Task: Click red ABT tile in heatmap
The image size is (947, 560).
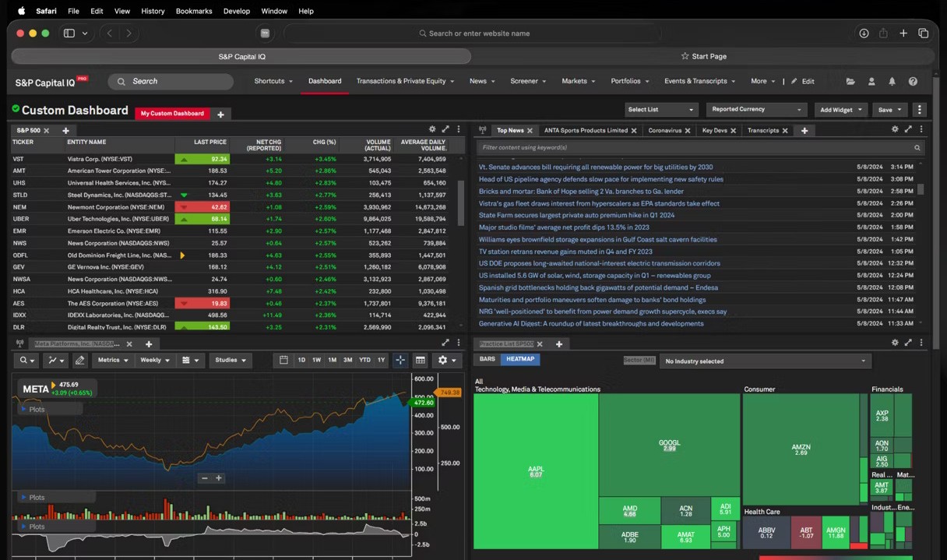Action: point(806,532)
